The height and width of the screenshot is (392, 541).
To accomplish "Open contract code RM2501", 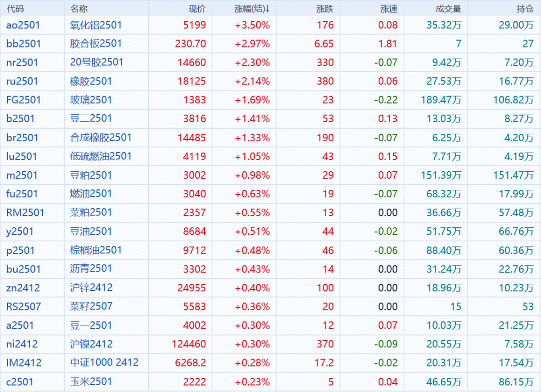I will (25, 212).
